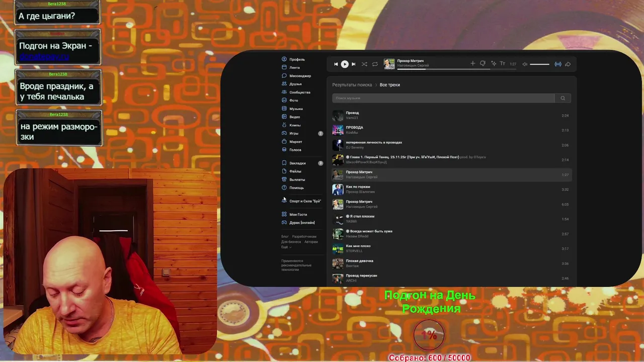Toggle shuffle mode in the player
Viewport: 644px width, 362px height.
(x=364, y=64)
